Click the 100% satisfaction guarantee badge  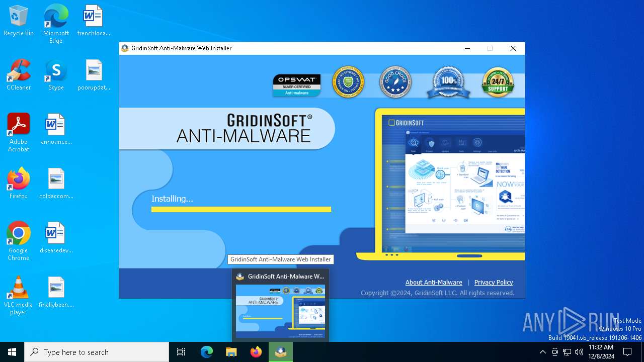(x=448, y=82)
